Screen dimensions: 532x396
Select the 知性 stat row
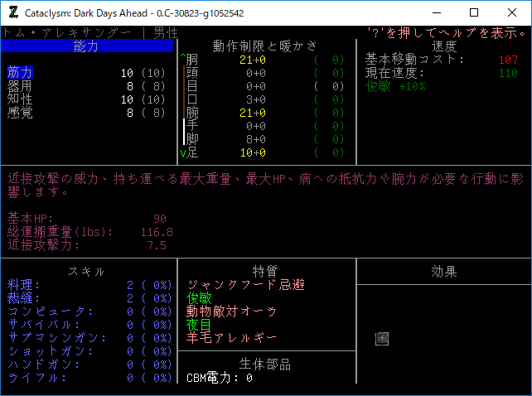click(x=20, y=99)
